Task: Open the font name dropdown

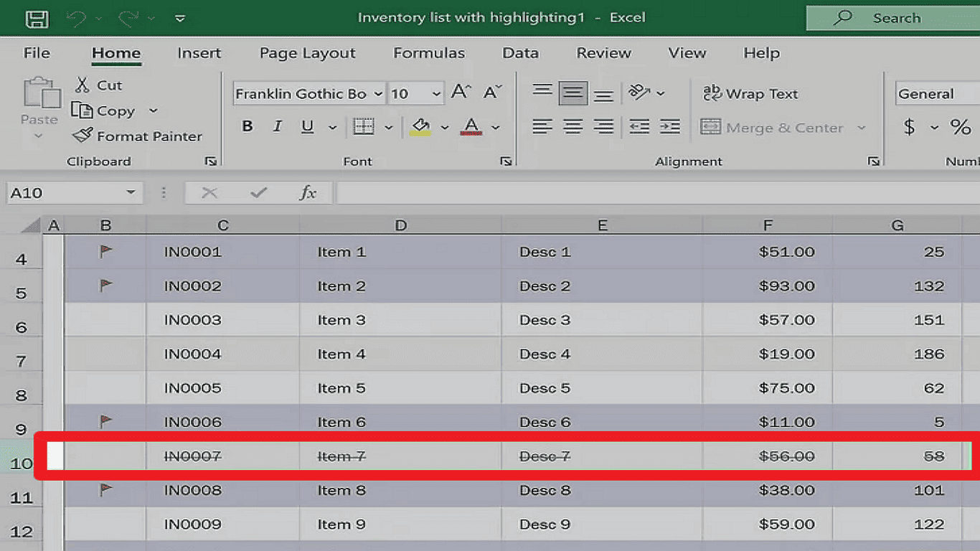Action: click(x=378, y=94)
